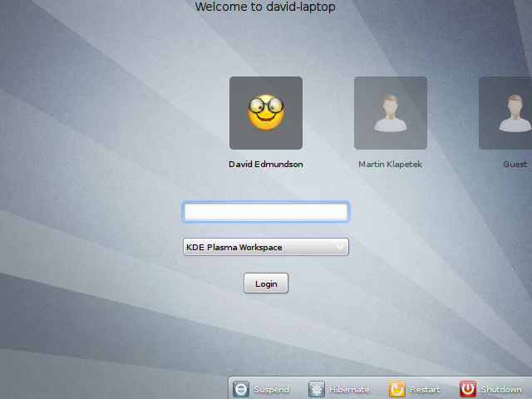Screen dimensions: 532x399
Task: Select David Edmundson's smiley avatar
Action: point(266,113)
